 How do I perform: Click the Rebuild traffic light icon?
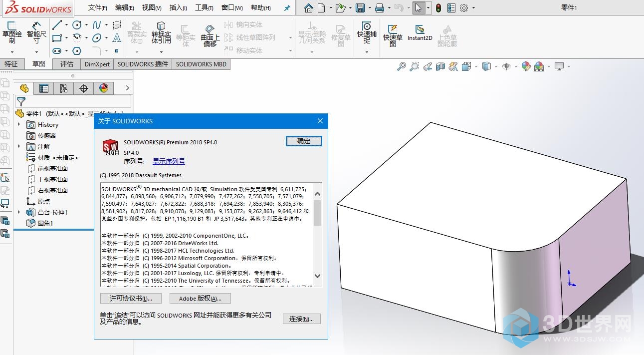coord(438,8)
